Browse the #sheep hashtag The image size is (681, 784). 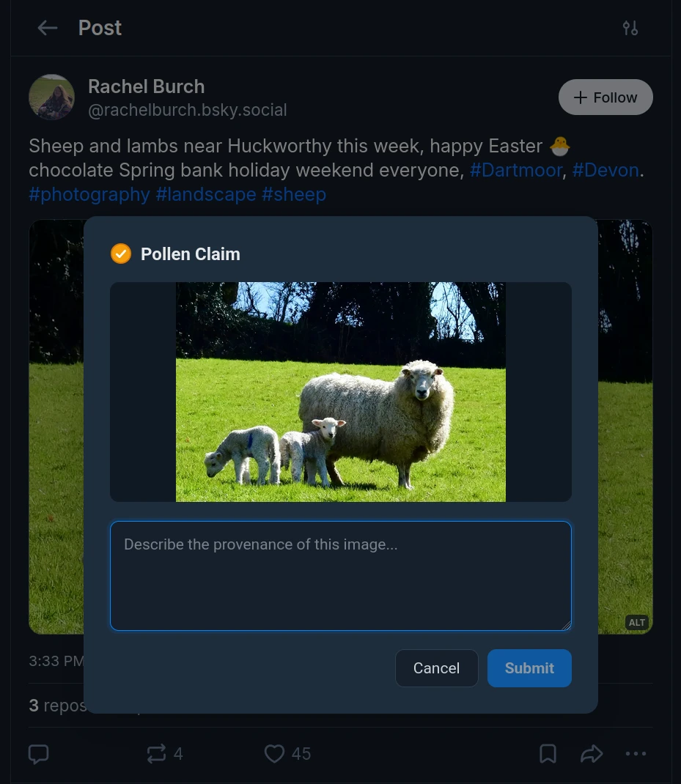coord(293,194)
